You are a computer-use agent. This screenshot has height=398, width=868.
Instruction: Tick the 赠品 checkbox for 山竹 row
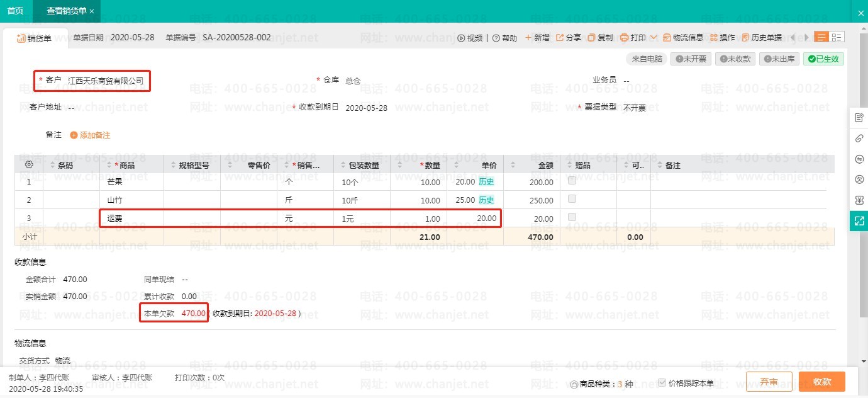[572, 199]
